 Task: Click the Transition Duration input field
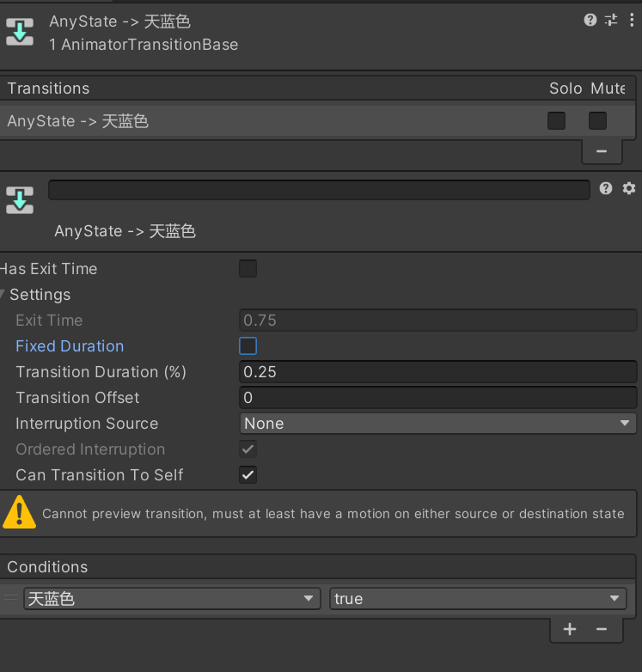point(437,372)
